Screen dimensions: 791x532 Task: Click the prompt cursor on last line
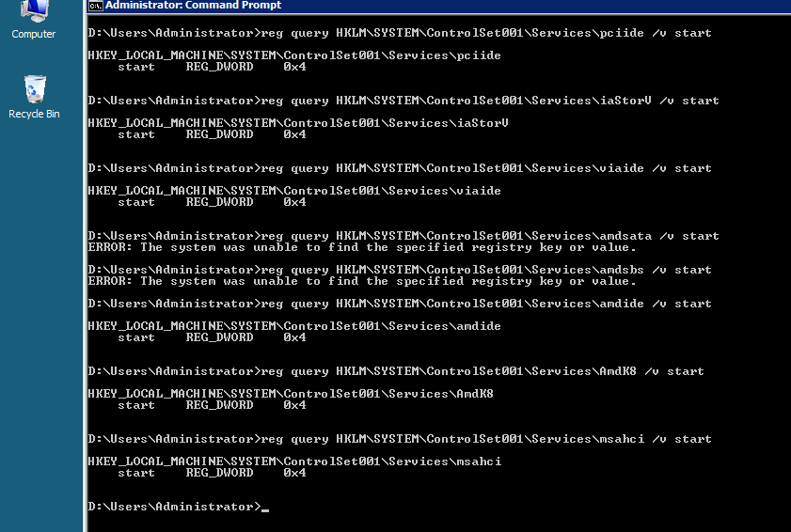point(265,509)
